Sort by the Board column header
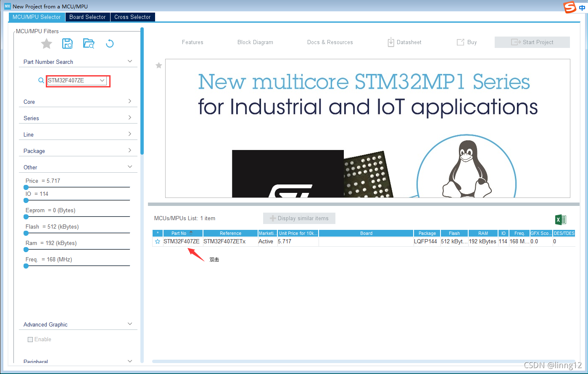This screenshot has width=588, height=374. (366, 233)
